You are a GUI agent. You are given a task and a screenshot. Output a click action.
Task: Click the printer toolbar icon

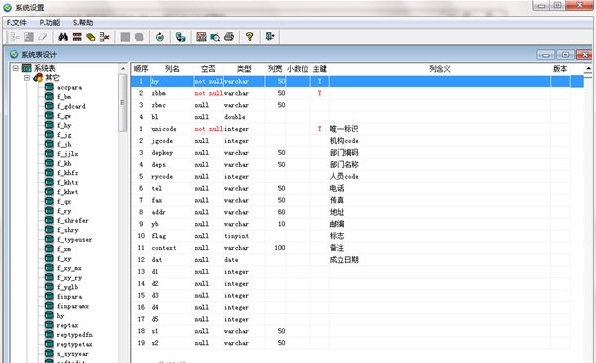(x=229, y=37)
